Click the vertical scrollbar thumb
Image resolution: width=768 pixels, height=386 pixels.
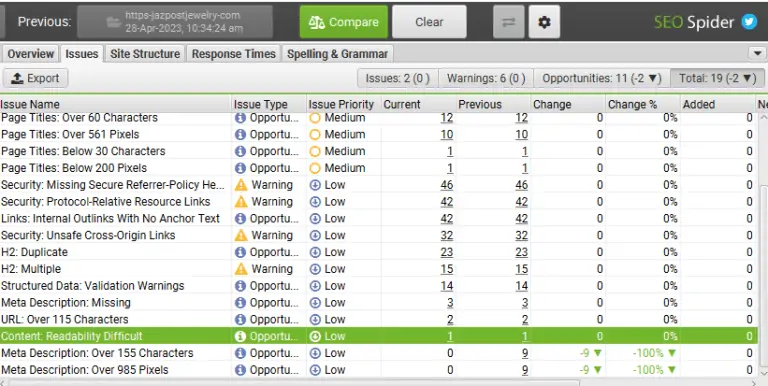point(764,275)
